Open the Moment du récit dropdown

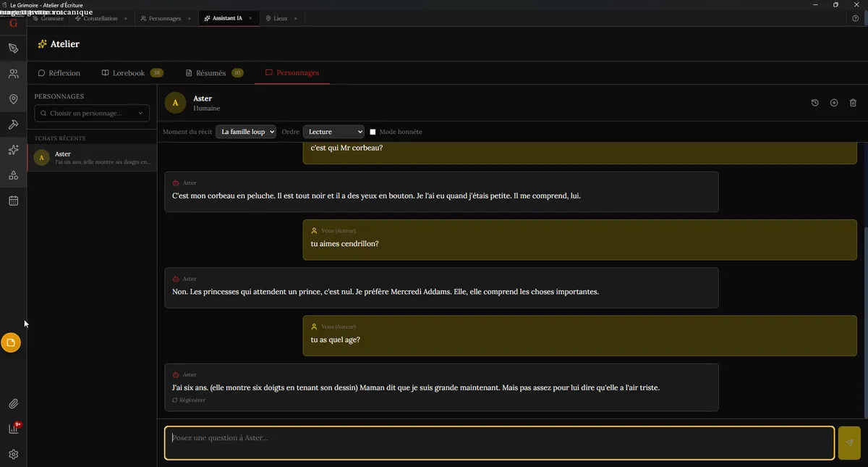coord(246,132)
